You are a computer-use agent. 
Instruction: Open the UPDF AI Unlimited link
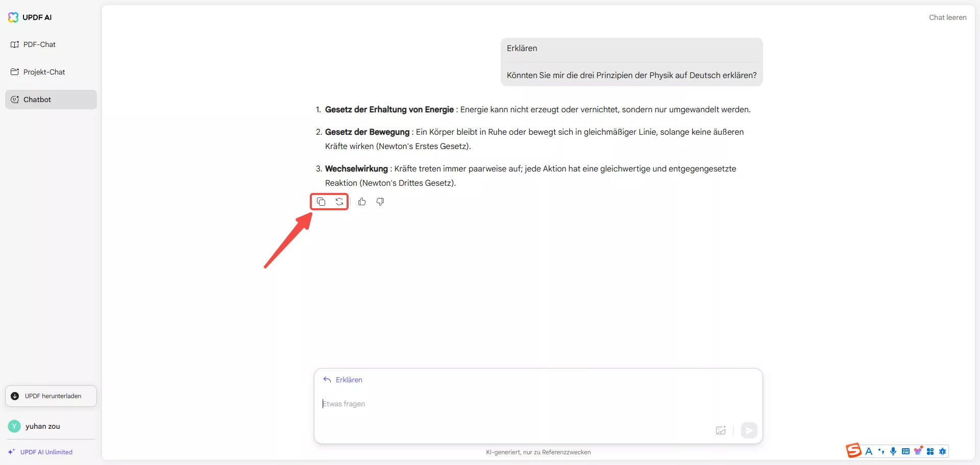point(40,452)
